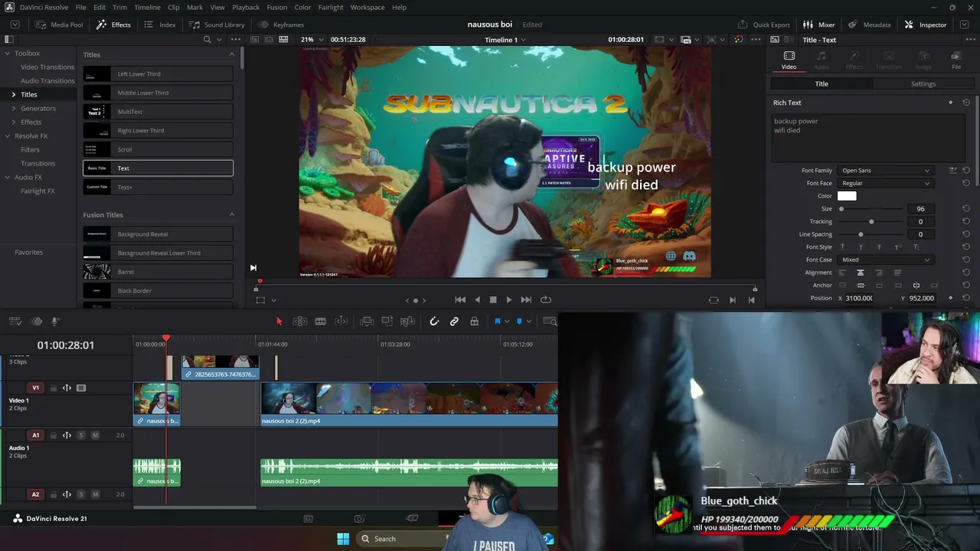Mute the Audio 1 track
980x551 pixels.
click(95, 435)
